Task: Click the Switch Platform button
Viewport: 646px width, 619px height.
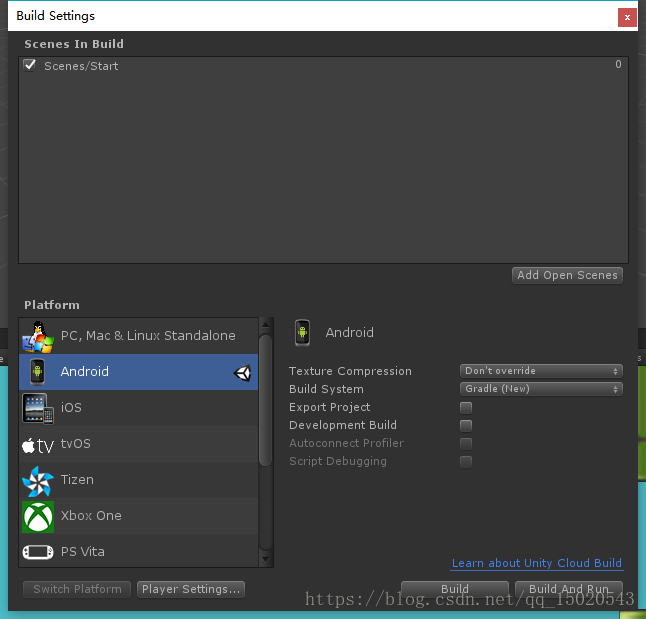Action: (x=77, y=589)
